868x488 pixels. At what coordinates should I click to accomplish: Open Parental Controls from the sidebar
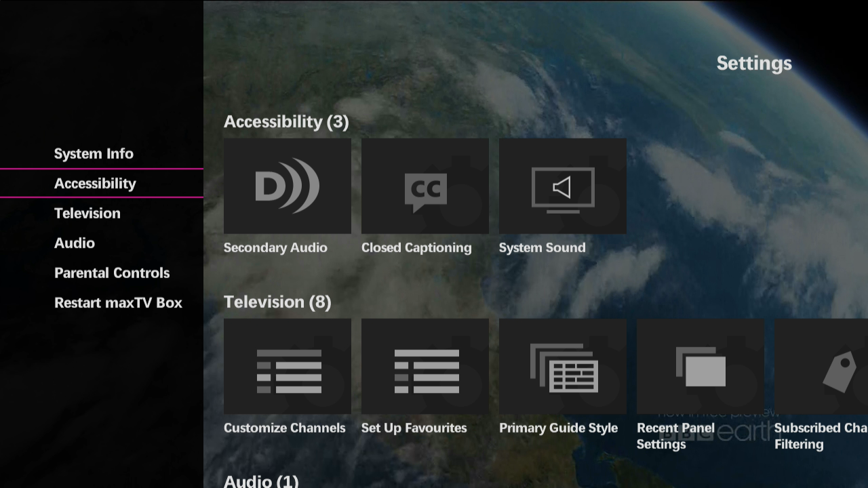click(x=112, y=273)
